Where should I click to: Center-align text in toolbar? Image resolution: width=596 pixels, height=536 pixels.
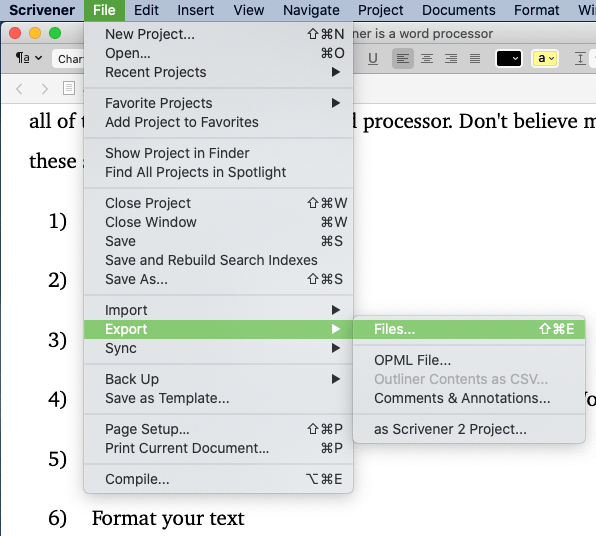(427, 59)
